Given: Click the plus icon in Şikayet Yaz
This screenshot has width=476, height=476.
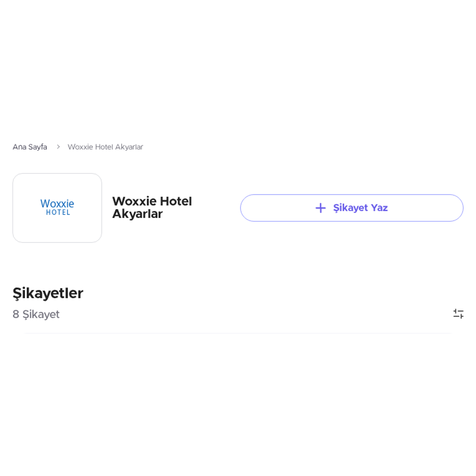Looking at the screenshot, I should tap(321, 208).
